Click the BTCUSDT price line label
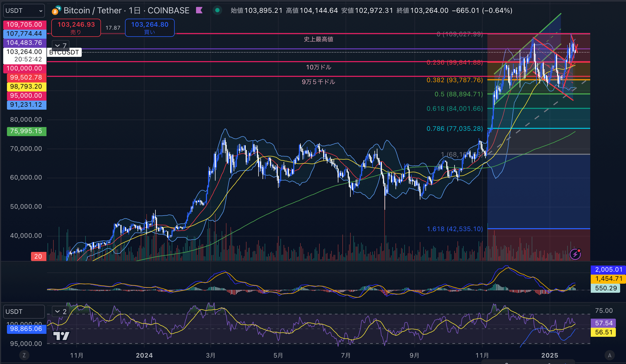 click(x=64, y=52)
